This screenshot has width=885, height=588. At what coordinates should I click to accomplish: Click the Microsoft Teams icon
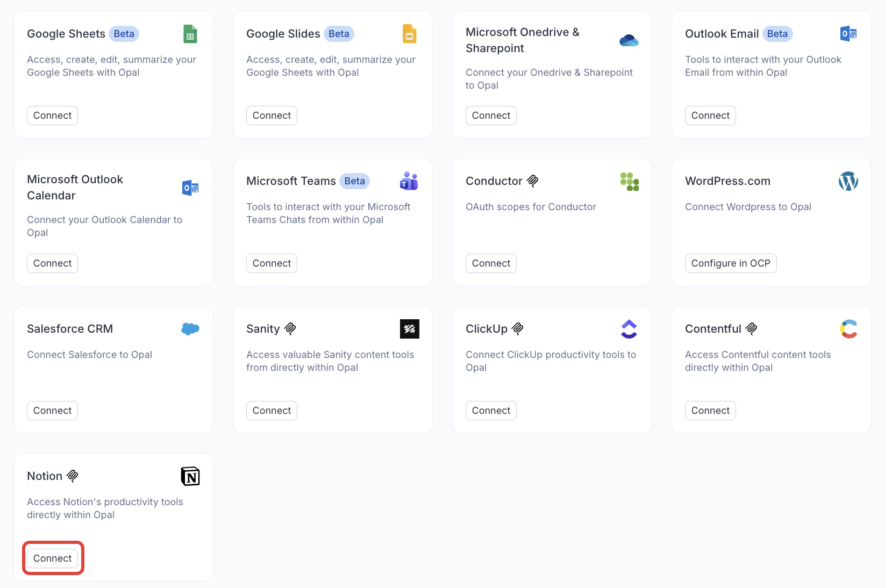point(409,181)
